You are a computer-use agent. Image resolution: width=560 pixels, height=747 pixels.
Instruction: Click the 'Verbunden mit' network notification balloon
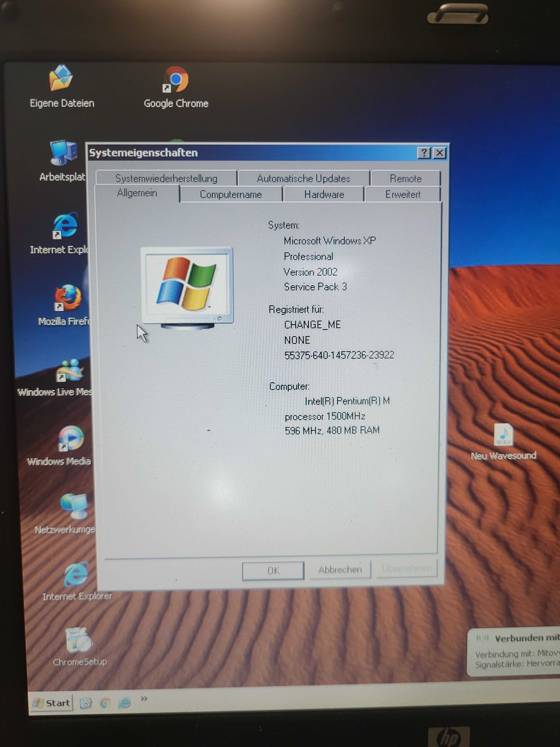[x=513, y=652]
